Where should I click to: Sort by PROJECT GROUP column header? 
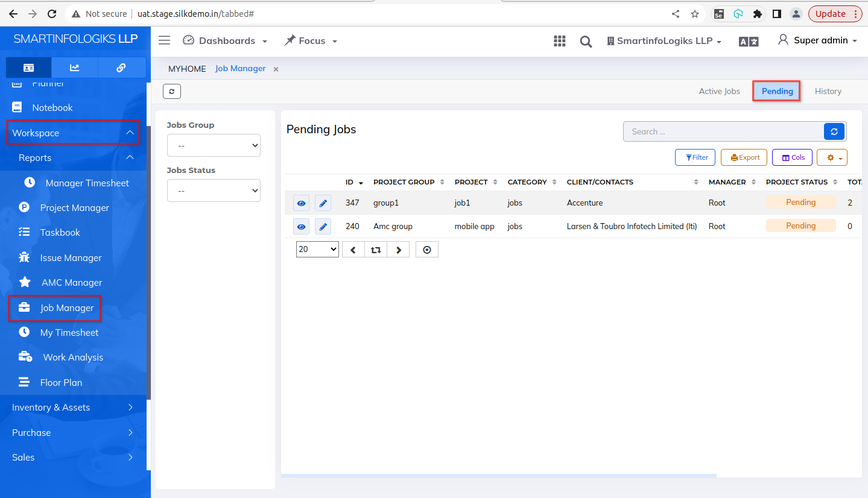click(408, 182)
